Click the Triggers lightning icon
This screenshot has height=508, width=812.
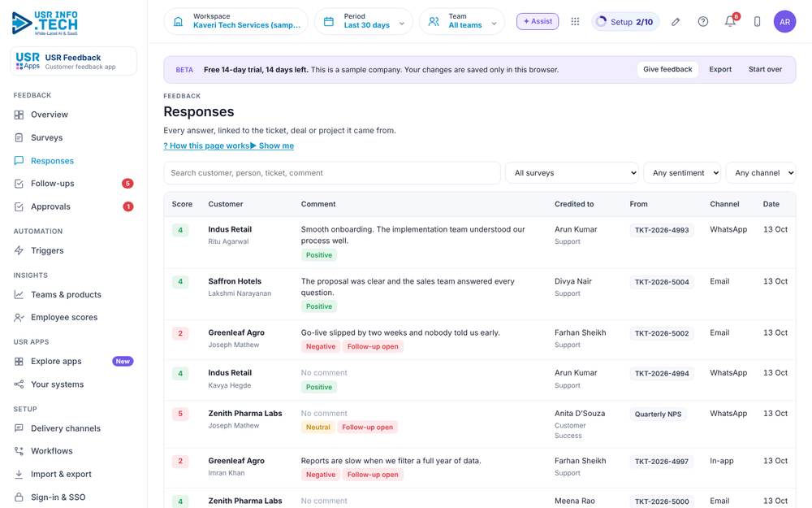point(19,250)
